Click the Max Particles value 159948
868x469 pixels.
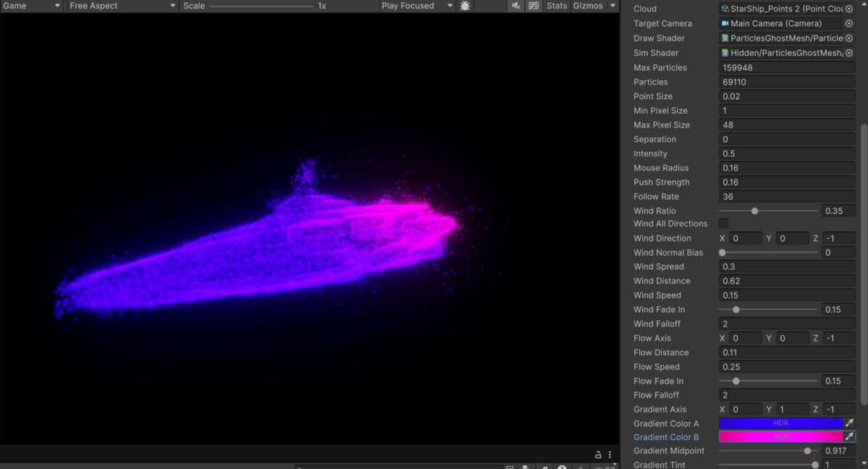coord(787,67)
